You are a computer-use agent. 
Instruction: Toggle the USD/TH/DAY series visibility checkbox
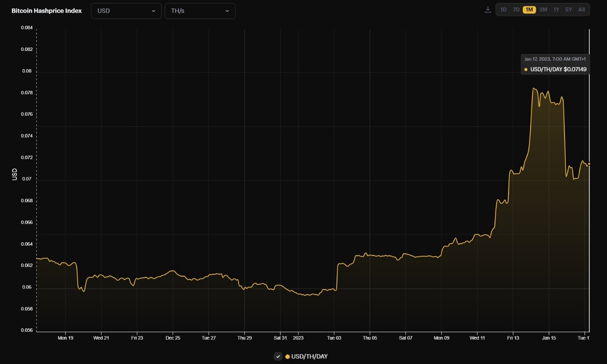pos(278,356)
